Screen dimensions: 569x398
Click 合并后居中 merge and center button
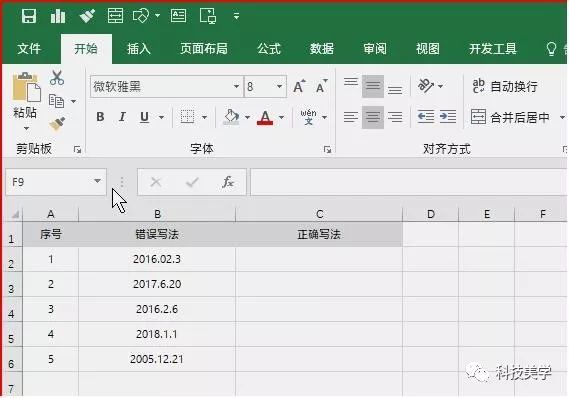(510, 117)
